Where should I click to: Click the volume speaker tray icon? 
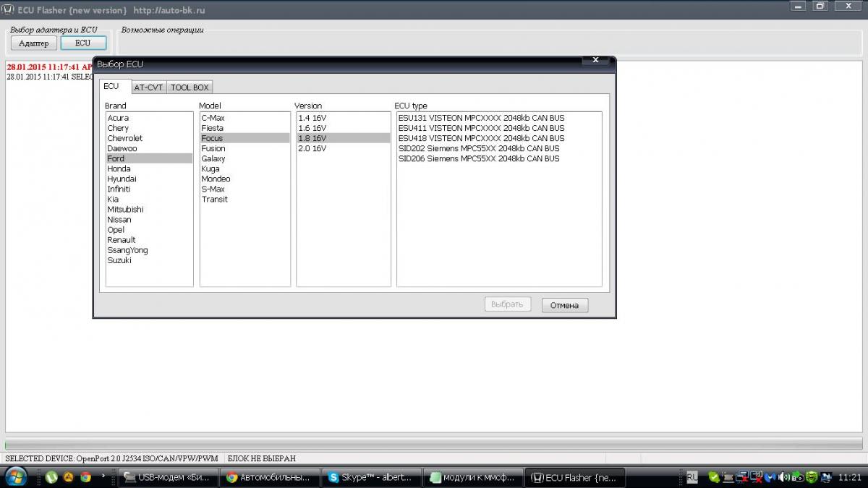(x=783, y=477)
